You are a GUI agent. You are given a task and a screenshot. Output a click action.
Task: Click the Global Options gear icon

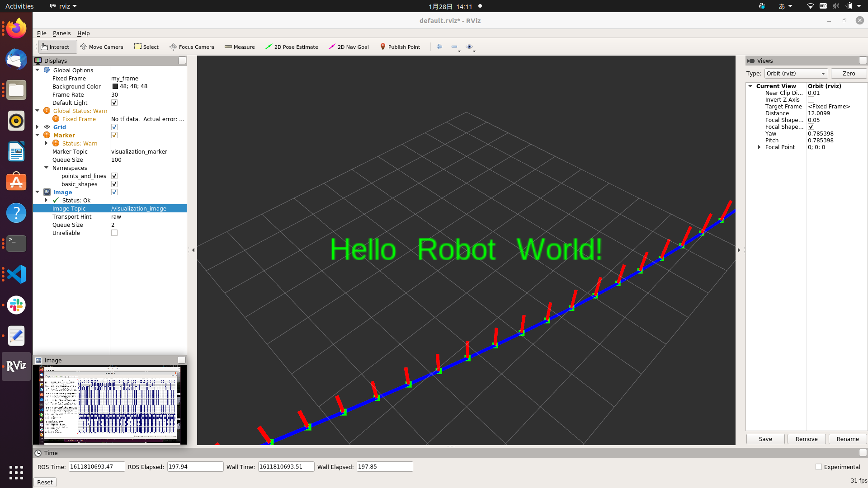(x=47, y=70)
